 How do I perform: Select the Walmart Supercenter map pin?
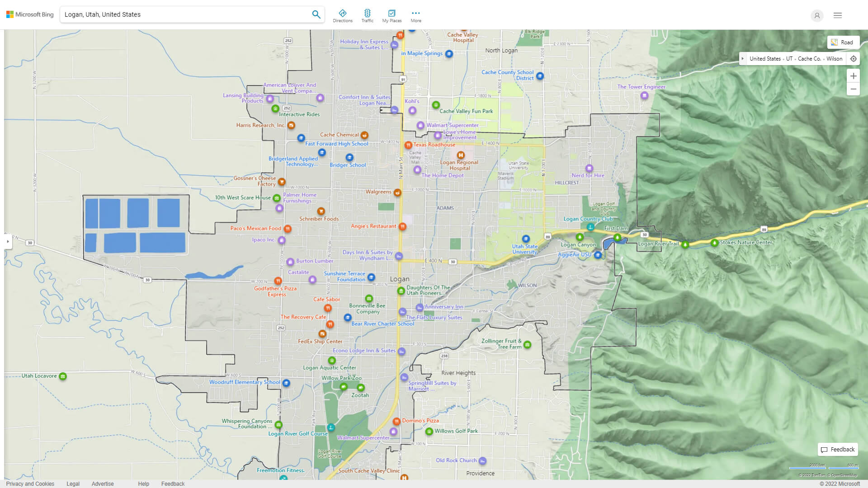point(420,125)
